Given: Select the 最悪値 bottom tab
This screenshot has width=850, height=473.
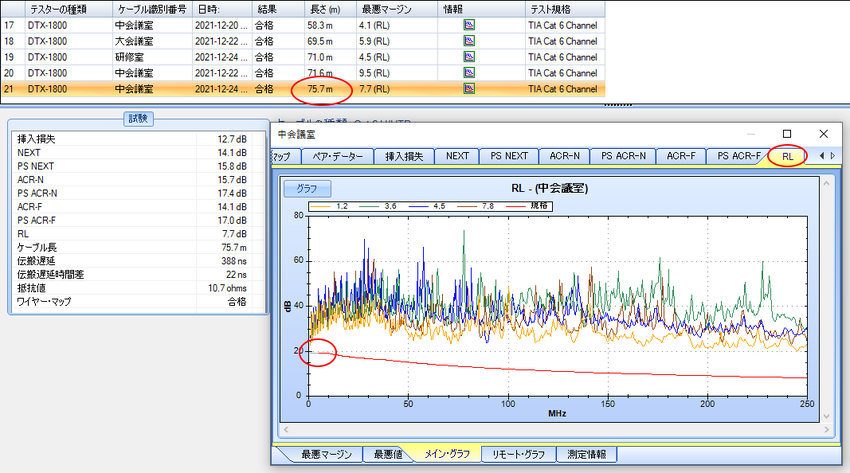Looking at the screenshot, I should pos(388,454).
